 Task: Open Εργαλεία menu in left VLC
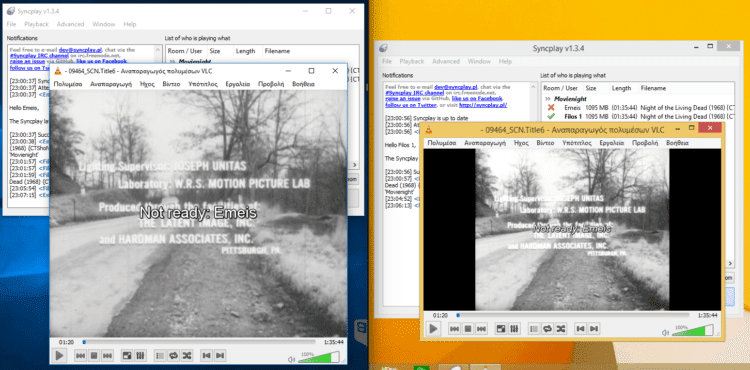238,84
